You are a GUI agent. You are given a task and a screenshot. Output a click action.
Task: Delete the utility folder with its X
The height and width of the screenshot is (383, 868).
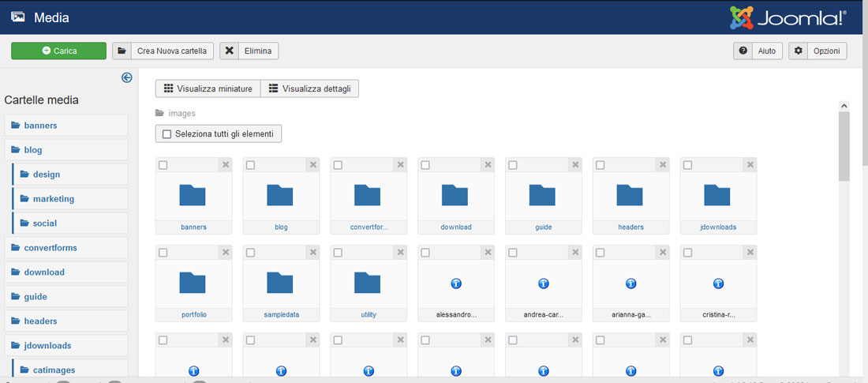click(400, 252)
